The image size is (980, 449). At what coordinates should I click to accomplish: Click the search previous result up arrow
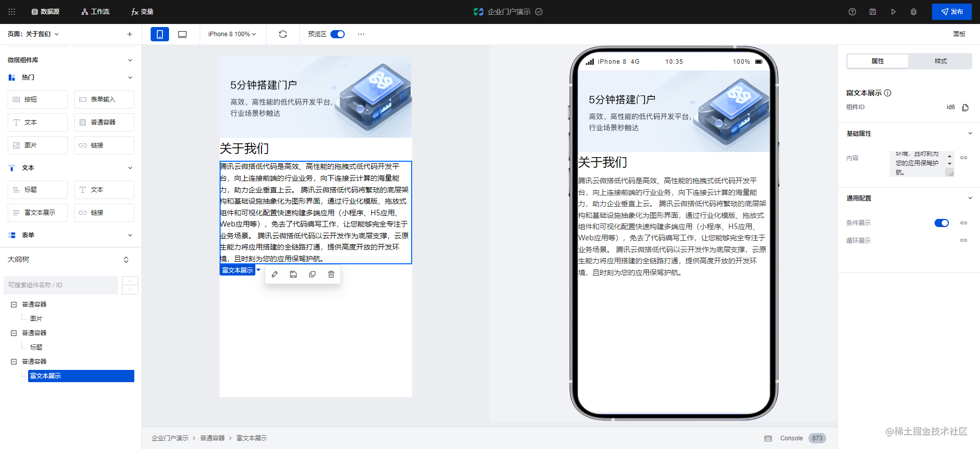click(130, 281)
